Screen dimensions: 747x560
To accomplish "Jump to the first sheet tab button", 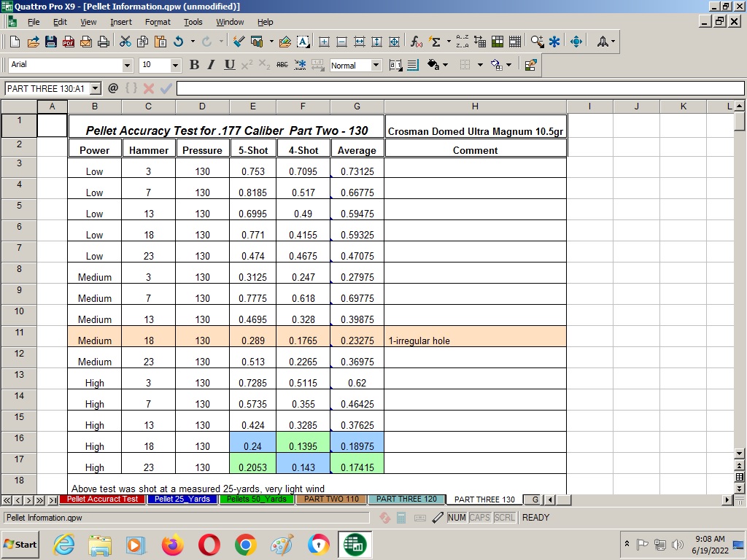I will pos(7,500).
